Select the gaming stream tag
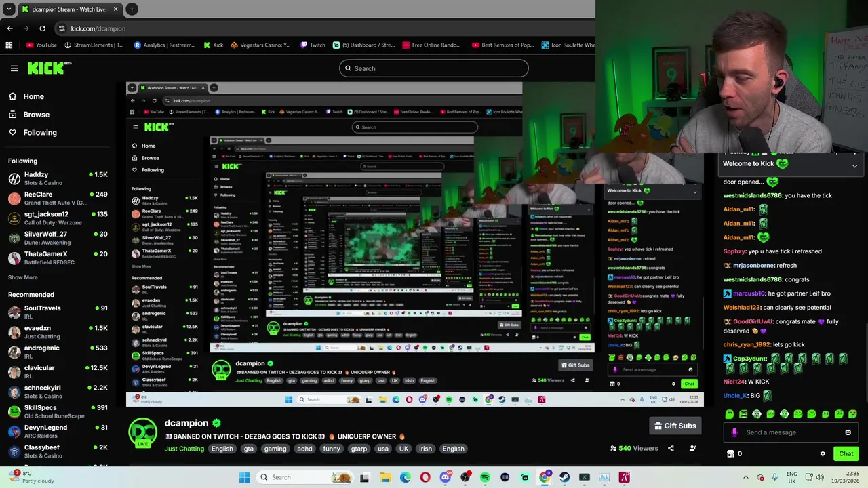The image size is (868, 488). 275,449
